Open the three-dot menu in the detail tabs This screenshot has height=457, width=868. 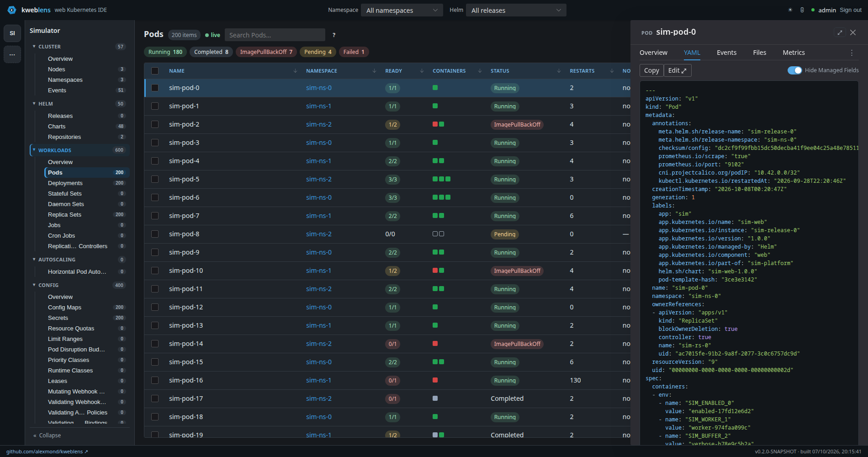tap(852, 53)
